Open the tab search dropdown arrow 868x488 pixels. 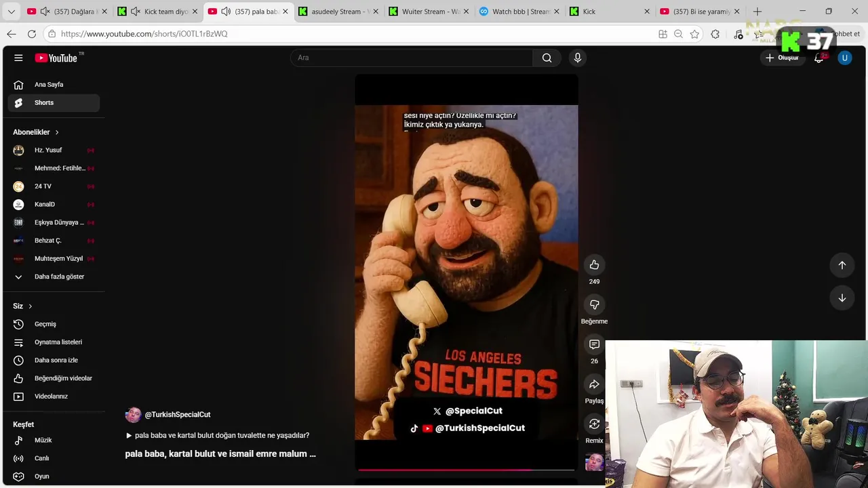11,12
